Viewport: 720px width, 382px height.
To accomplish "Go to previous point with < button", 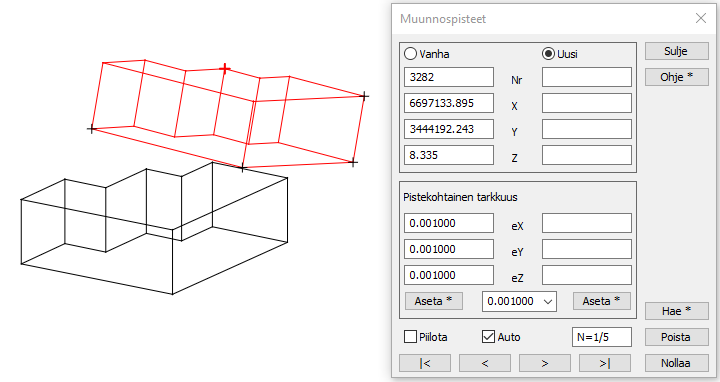I will [484, 363].
